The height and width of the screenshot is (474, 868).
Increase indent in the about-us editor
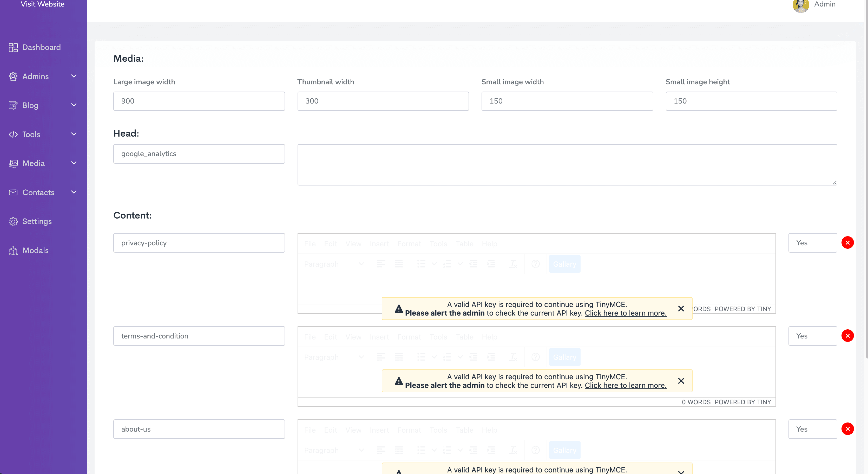point(491,450)
